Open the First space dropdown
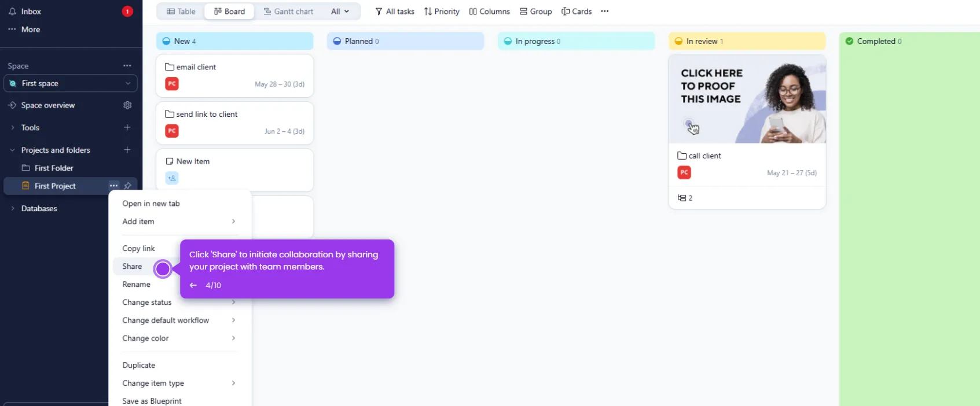This screenshot has height=406, width=980. point(71,83)
